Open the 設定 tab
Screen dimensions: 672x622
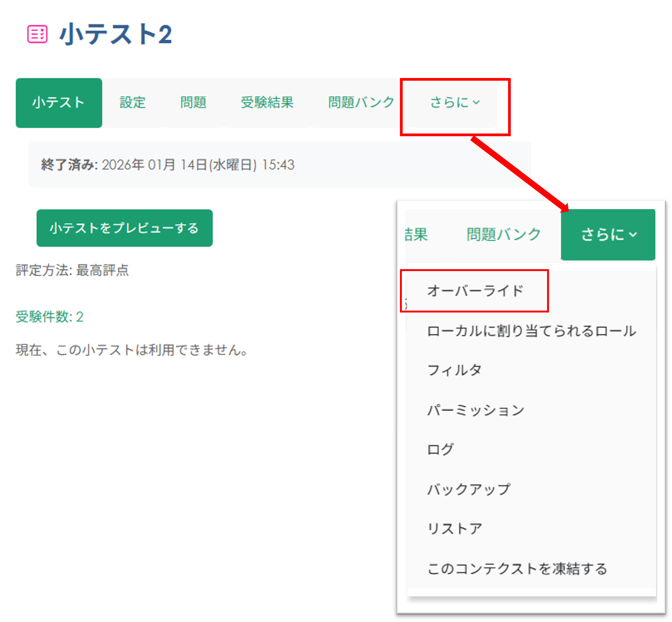[133, 103]
